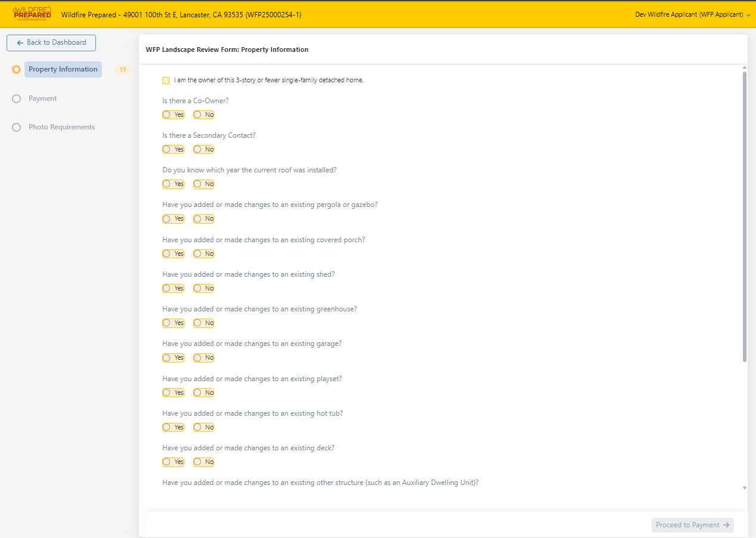Go Back to Dashboard

51,43
